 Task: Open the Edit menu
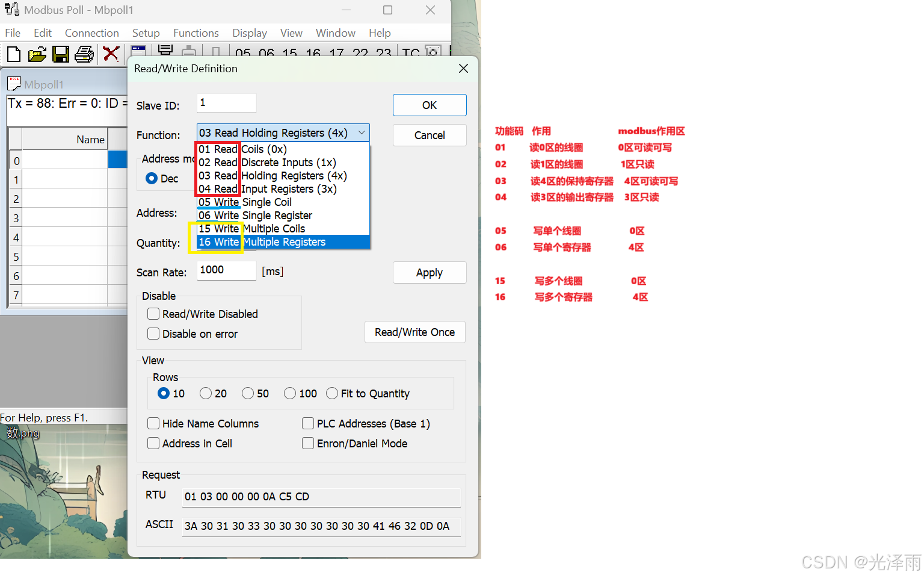click(x=43, y=33)
